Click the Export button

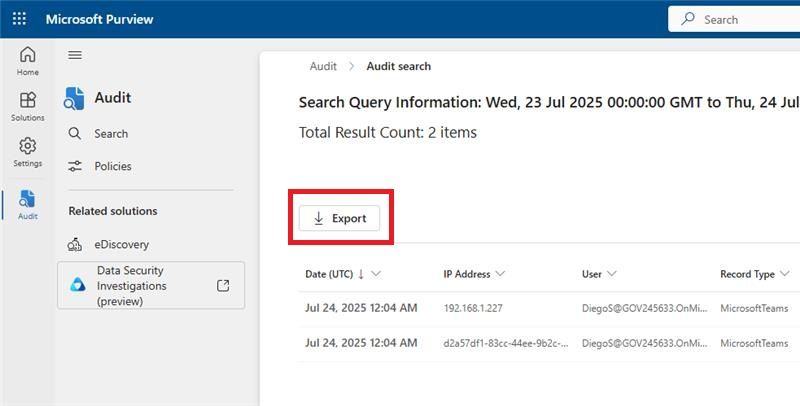coord(339,218)
